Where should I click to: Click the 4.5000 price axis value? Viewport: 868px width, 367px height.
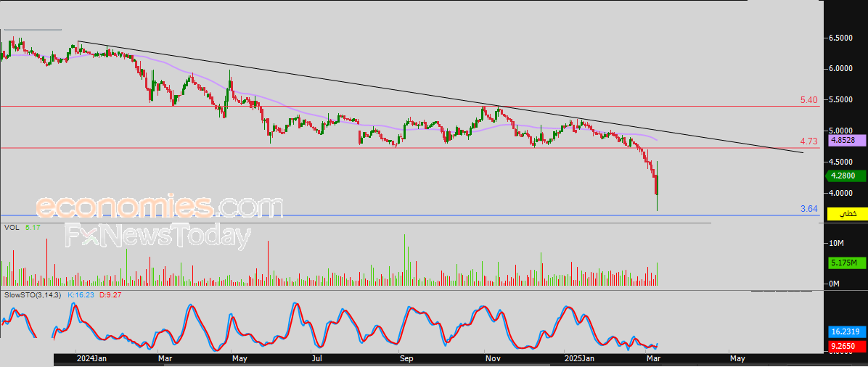tap(840, 162)
